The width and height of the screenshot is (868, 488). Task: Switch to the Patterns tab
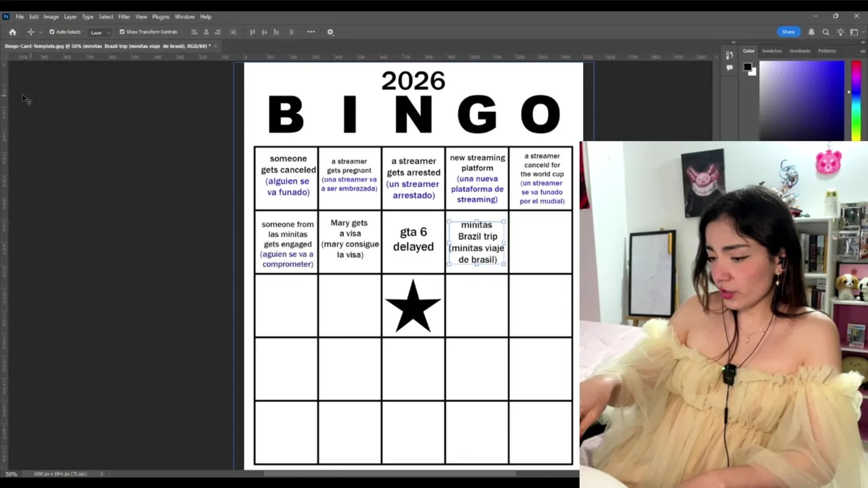point(827,51)
